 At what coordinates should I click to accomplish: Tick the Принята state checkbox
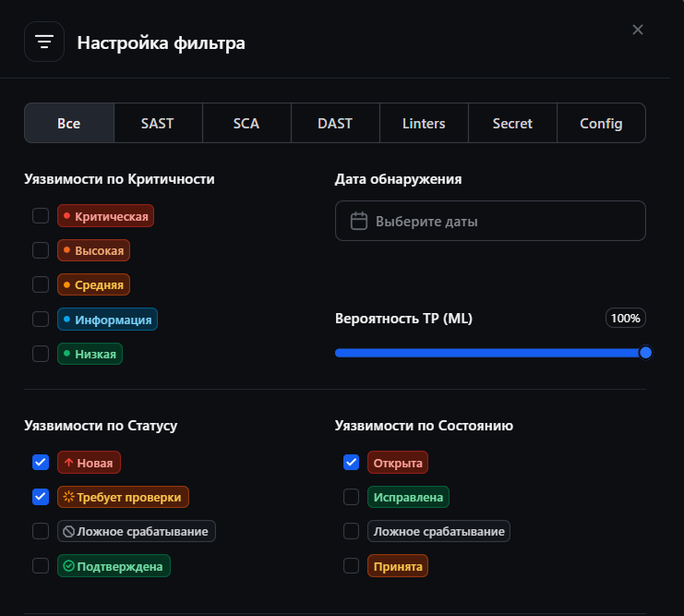[351, 566]
